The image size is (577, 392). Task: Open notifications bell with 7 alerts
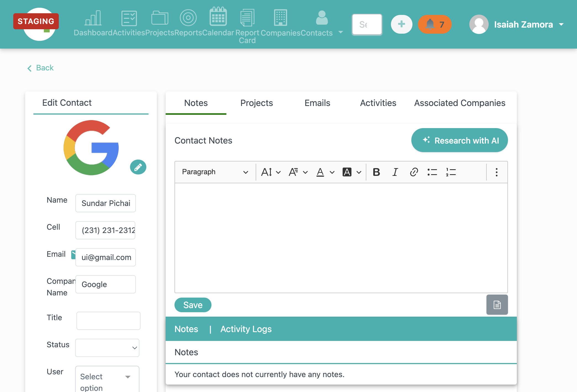pos(435,24)
